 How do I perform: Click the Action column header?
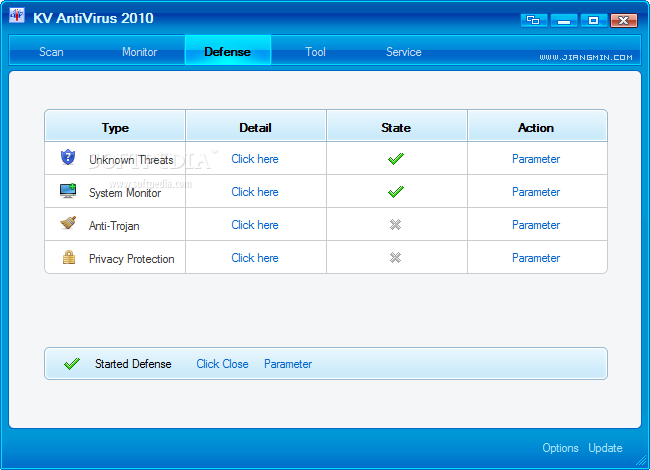pos(536,127)
